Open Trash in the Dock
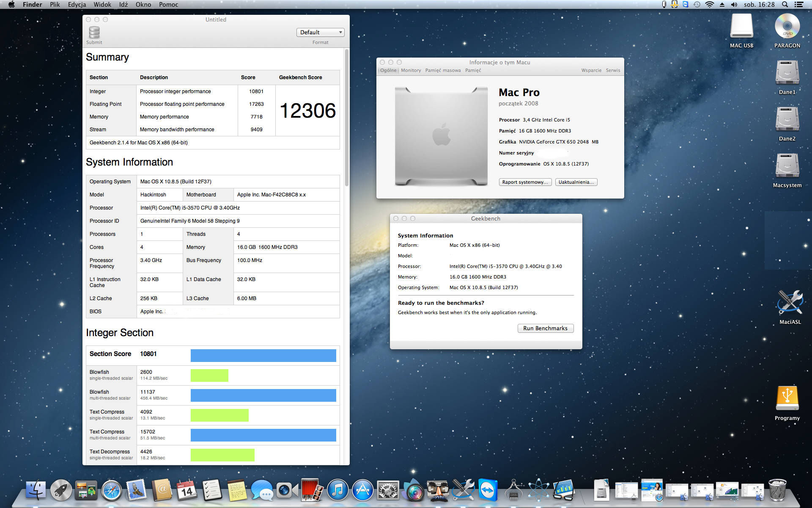 777,490
